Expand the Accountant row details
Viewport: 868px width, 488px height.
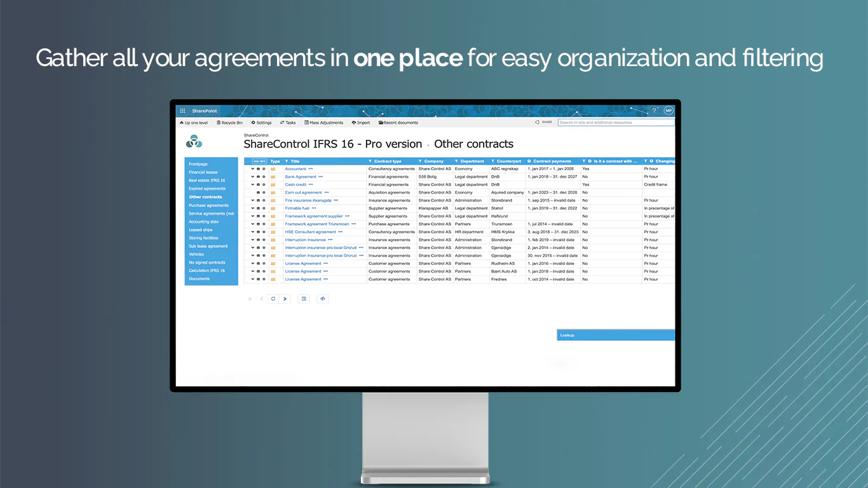coord(252,168)
